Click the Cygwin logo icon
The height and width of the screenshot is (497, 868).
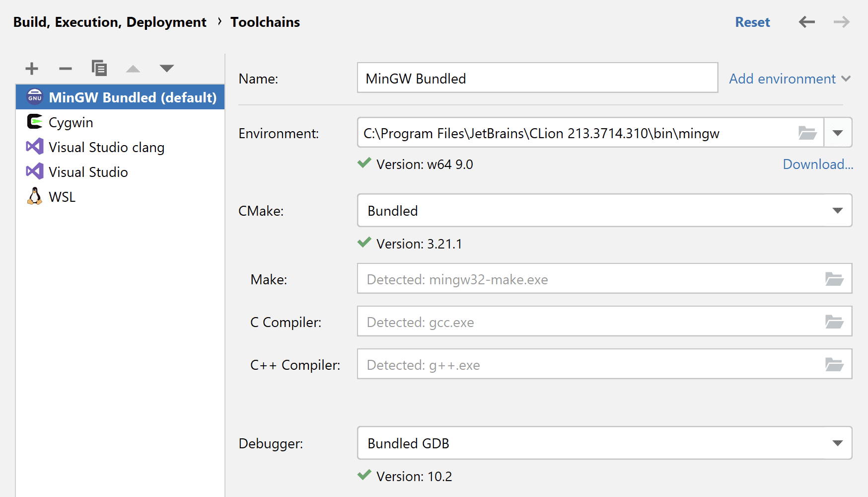[35, 121]
